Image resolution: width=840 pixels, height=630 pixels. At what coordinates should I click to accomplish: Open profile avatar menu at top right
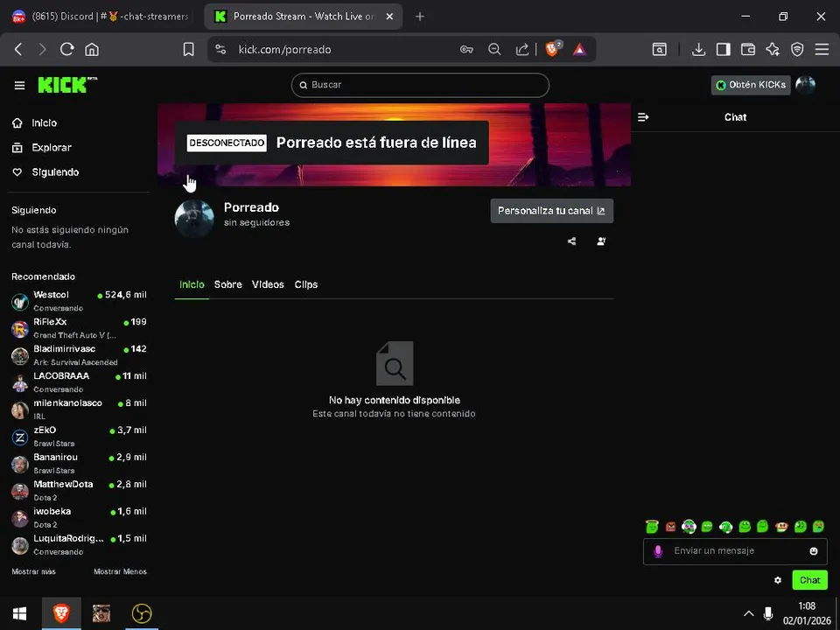[805, 85]
